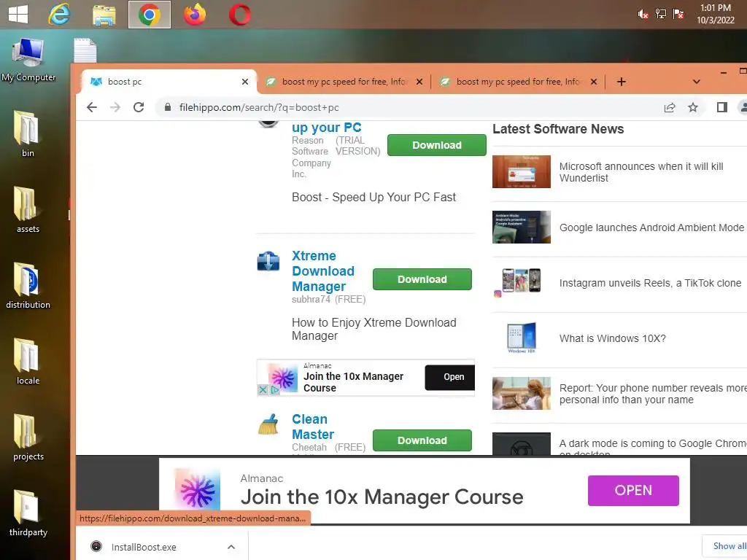747x560 pixels.
Task: Click the Clean Master broom icon
Action: [x=268, y=424]
